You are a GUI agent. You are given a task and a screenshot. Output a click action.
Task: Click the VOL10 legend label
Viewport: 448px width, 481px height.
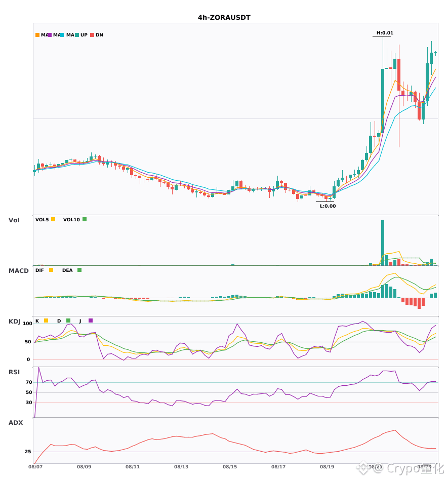(71, 220)
